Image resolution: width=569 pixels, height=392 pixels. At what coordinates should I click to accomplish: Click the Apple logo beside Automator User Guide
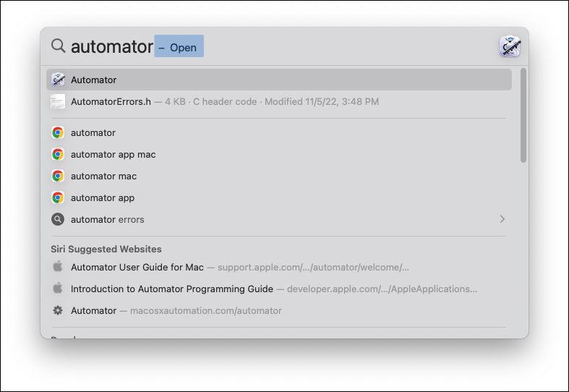pos(58,267)
